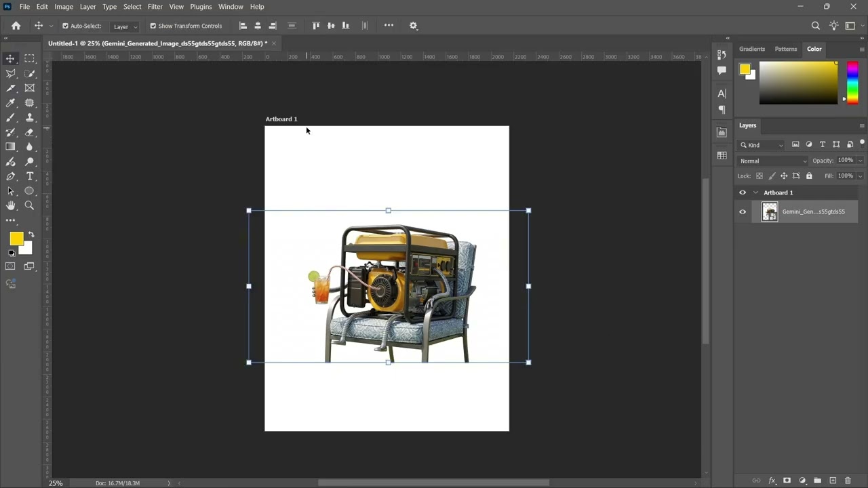The height and width of the screenshot is (488, 868).
Task: Select the Zoom tool in toolbox
Action: point(30,205)
